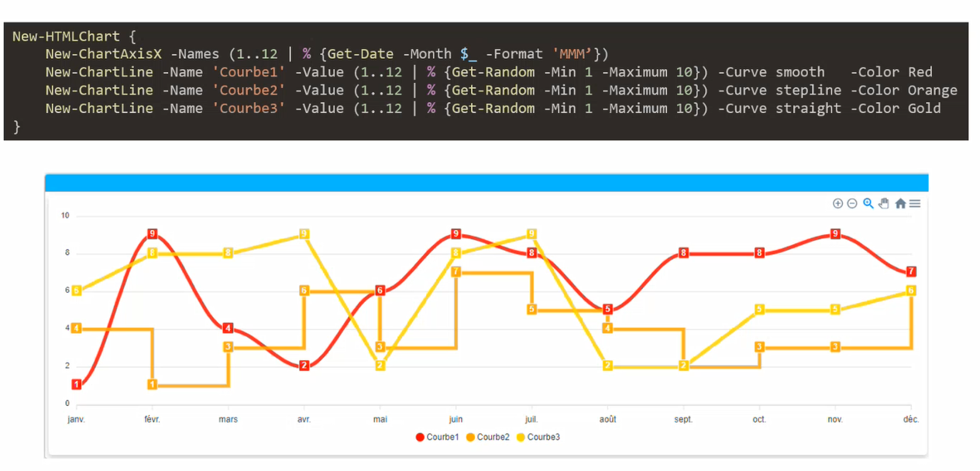Image resolution: width=980 pixels, height=471 pixels.
Task: Click the gold Courbe3 legend dot
Action: point(521,437)
